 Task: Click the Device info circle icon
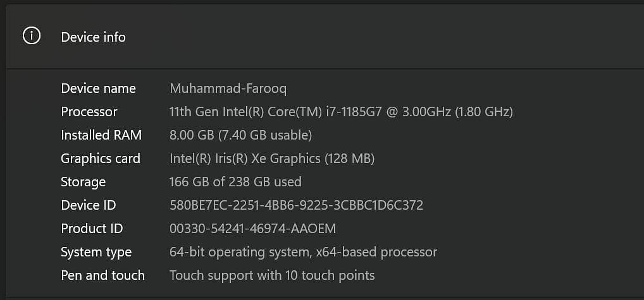click(x=32, y=37)
